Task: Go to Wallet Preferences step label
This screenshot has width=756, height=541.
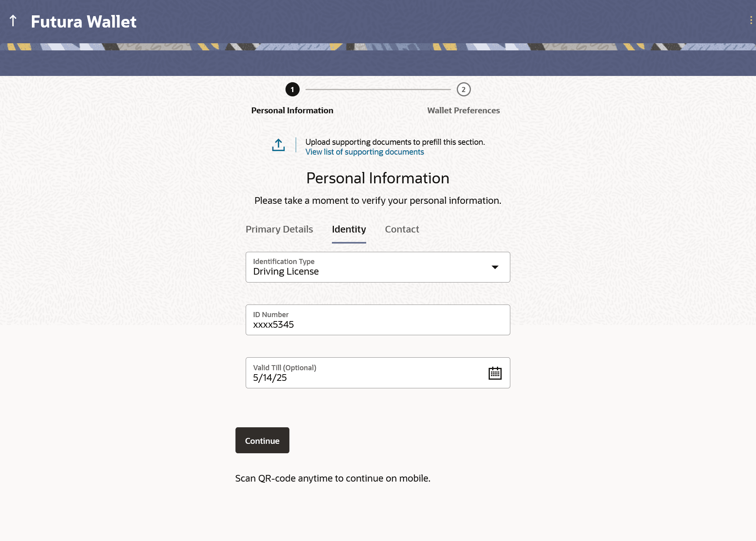Action: pos(463,111)
